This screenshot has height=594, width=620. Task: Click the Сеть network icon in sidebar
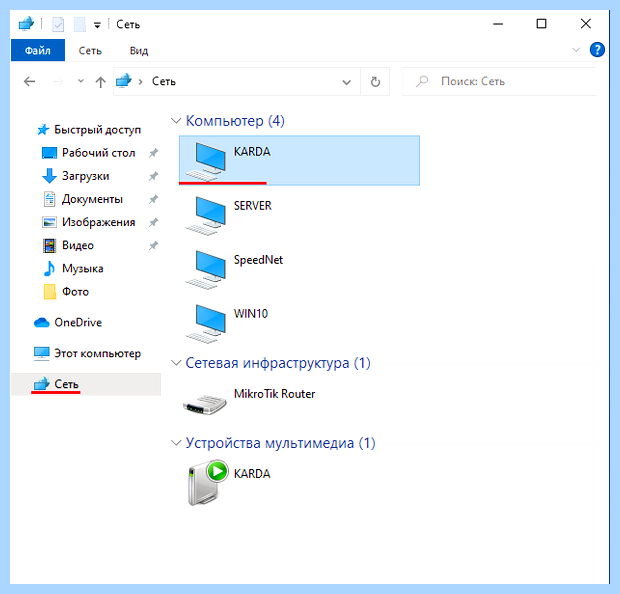(42, 384)
